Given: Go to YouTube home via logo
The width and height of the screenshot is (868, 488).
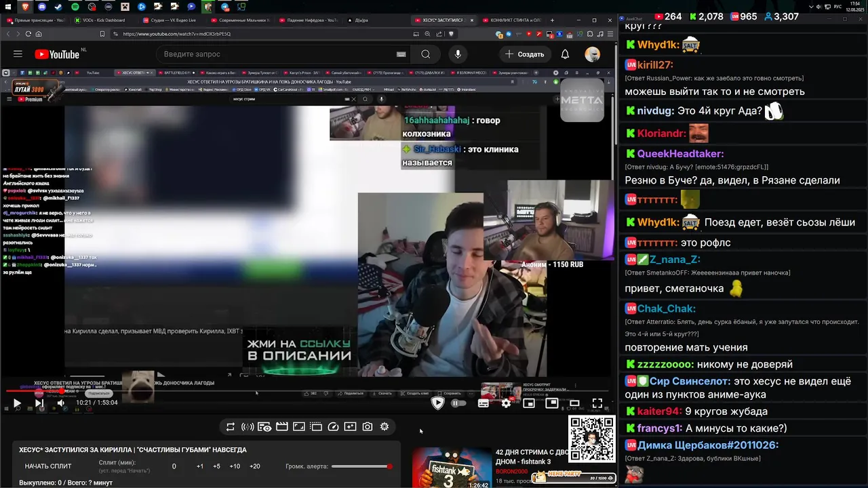Looking at the screenshot, I should pyautogui.click(x=57, y=54).
